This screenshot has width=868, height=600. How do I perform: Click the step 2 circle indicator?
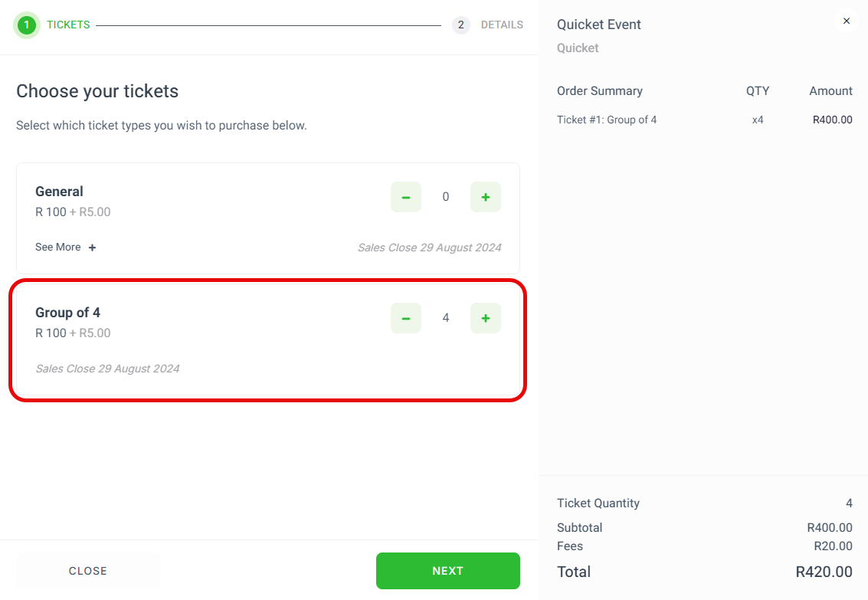tap(460, 25)
